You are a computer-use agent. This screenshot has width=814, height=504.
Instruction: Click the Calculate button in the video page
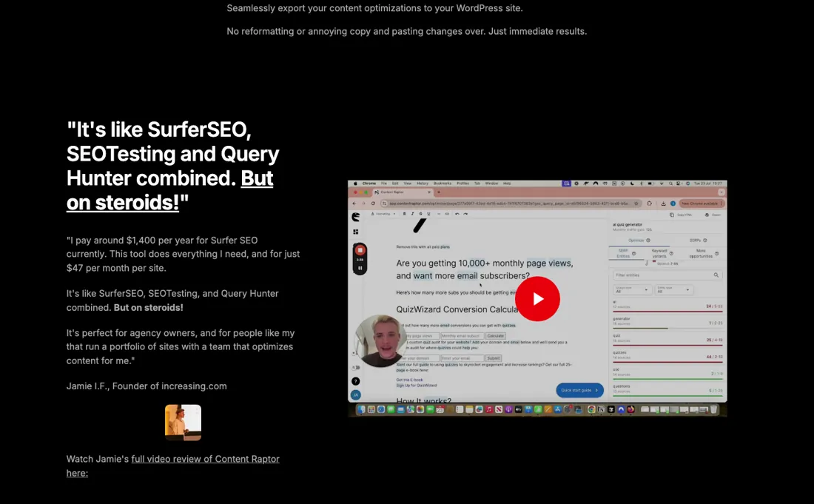point(495,336)
